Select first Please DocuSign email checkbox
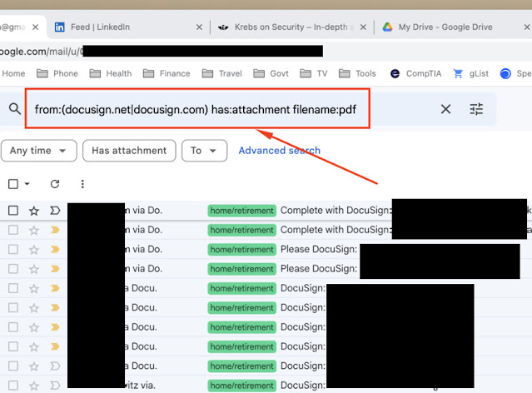The image size is (532, 393). coord(13,250)
